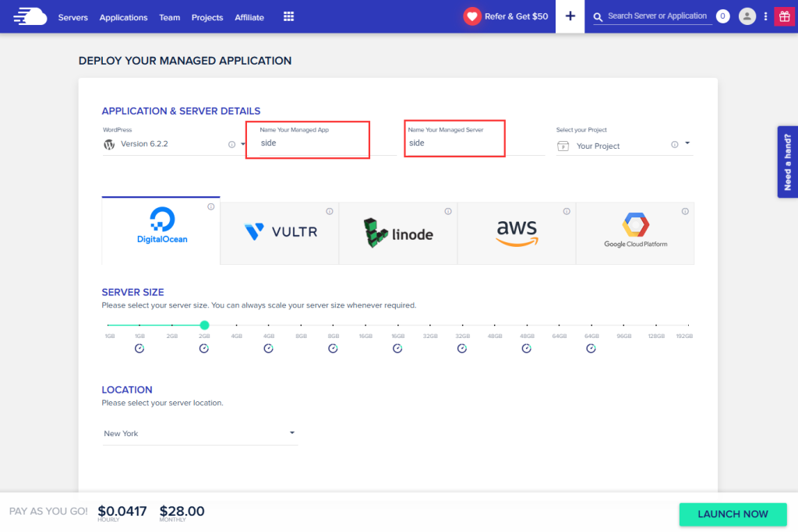Click the 96GB size label

(x=624, y=336)
